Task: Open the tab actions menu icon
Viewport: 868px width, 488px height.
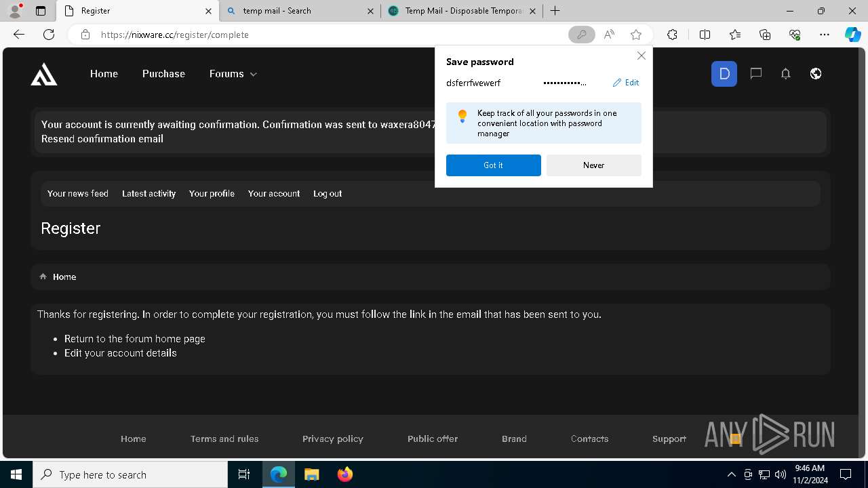Action: pyautogui.click(x=41, y=11)
